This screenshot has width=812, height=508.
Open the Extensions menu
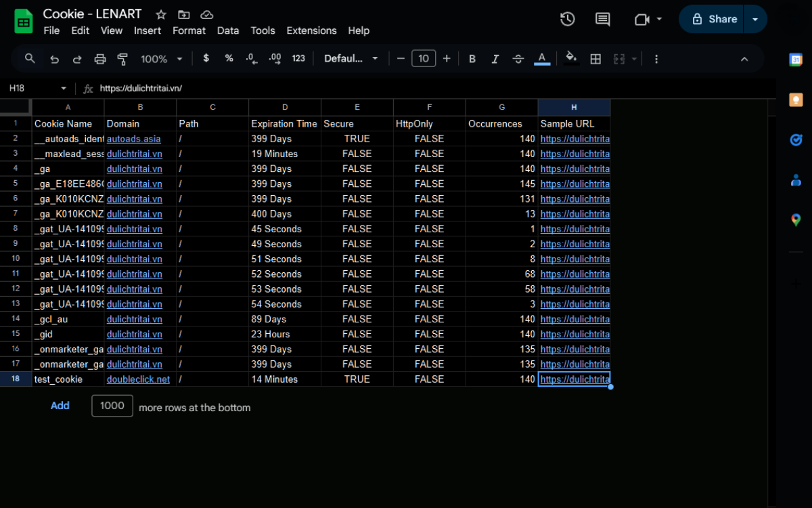click(311, 30)
